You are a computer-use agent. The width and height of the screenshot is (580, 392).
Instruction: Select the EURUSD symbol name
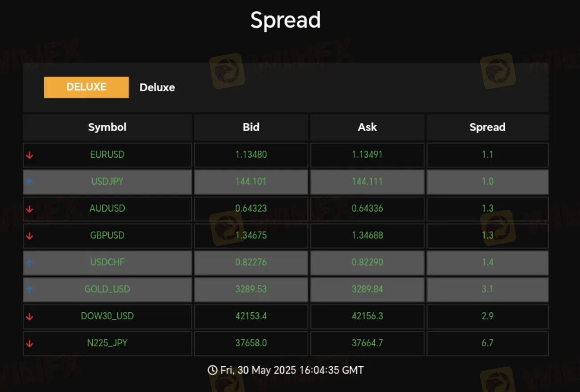coord(107,155)
